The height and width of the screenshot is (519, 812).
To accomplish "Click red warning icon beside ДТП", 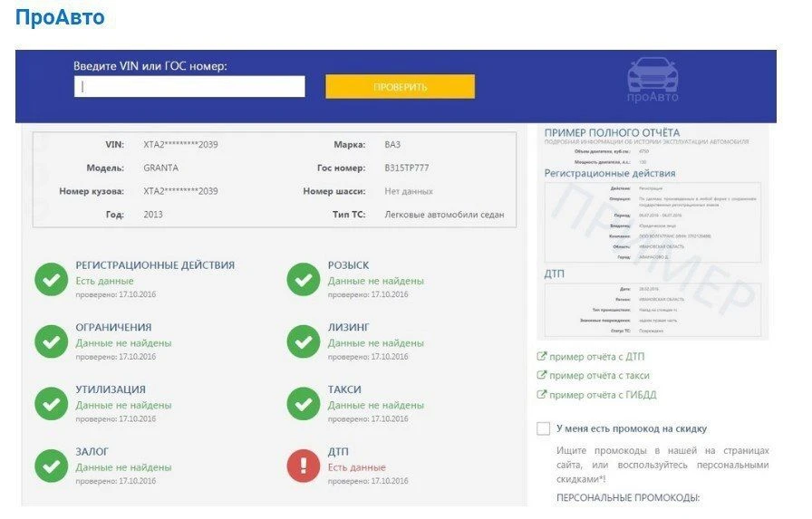I will tap(304, 466).
